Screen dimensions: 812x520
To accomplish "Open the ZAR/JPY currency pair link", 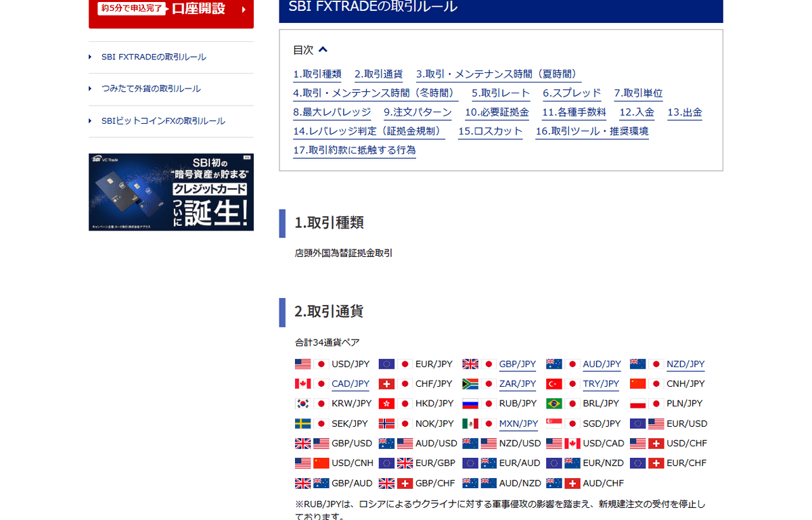I will (518, 383).
